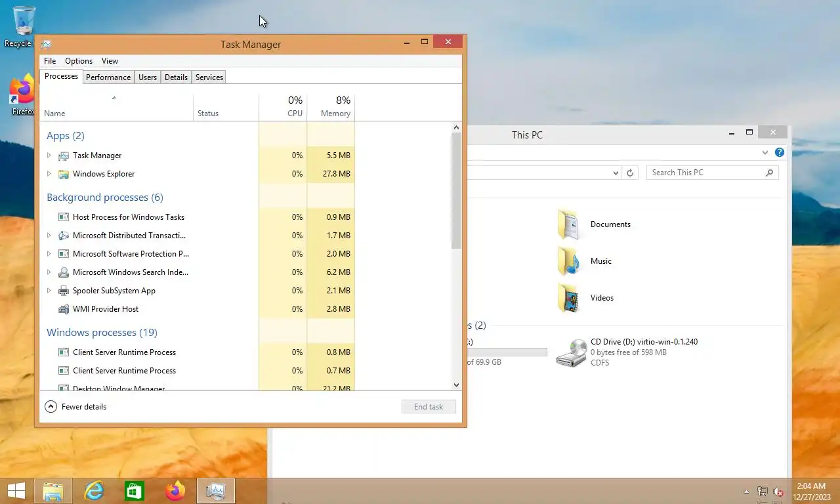
Task: Click the muted volume tray icon
Action: (778, 492)
